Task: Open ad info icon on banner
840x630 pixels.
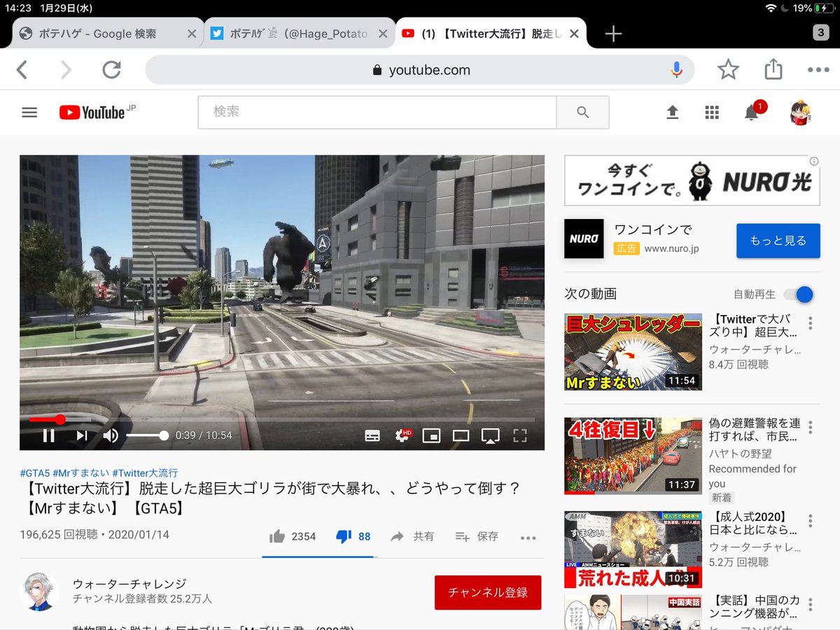Action: (814, 160)
